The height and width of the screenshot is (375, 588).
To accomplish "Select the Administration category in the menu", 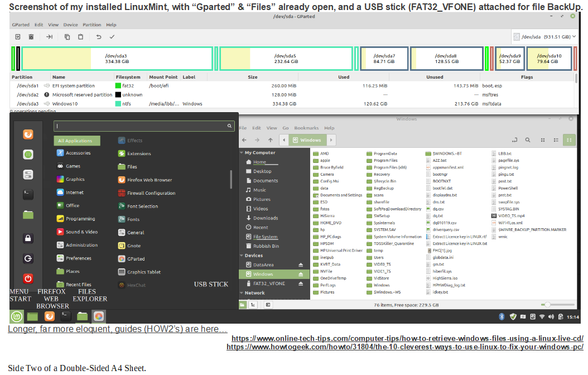I will (x=77, y=245).
